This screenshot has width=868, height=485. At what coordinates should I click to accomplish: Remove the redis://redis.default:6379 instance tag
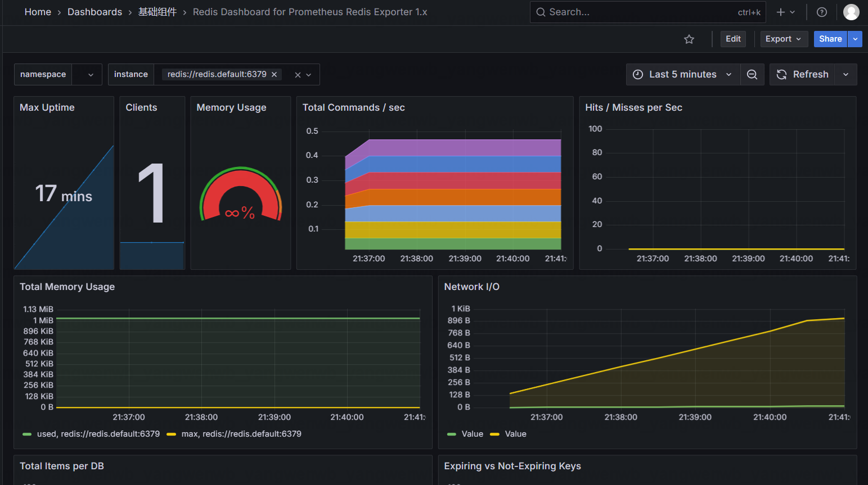[x=275, y=74]
